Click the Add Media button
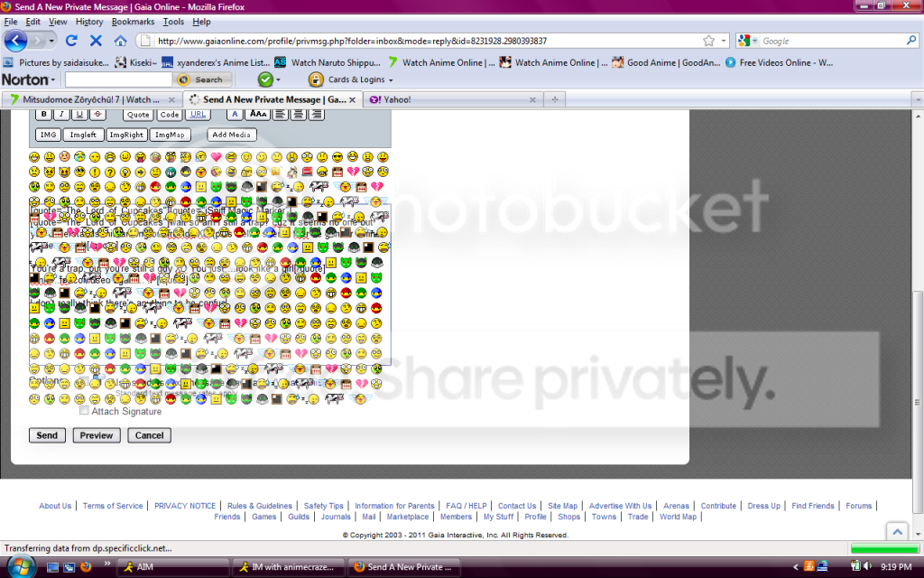The height and width of the screenshot is (578, 924). pyautogui.click(x=232, y=135)
